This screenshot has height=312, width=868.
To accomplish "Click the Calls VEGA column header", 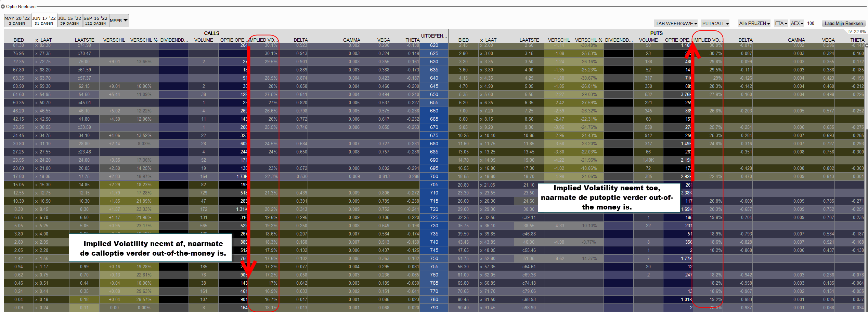I will (x=383, y=40).
